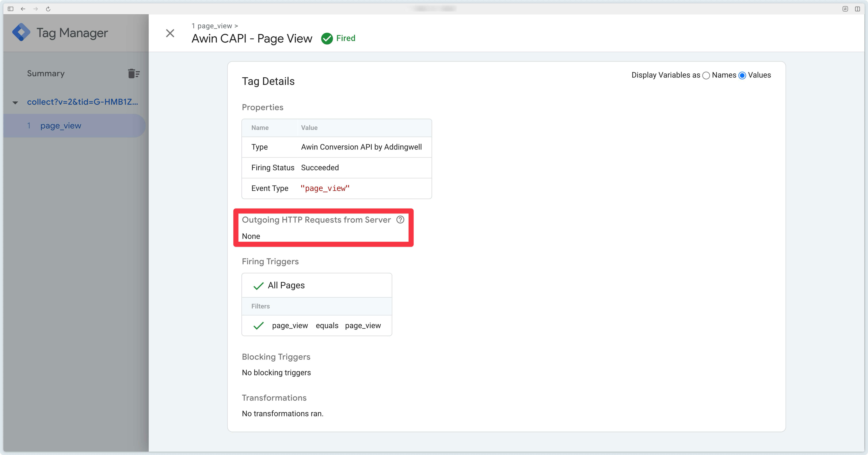Select the page_view event in sidebar
868x455 pixels.
pos(74,126)
